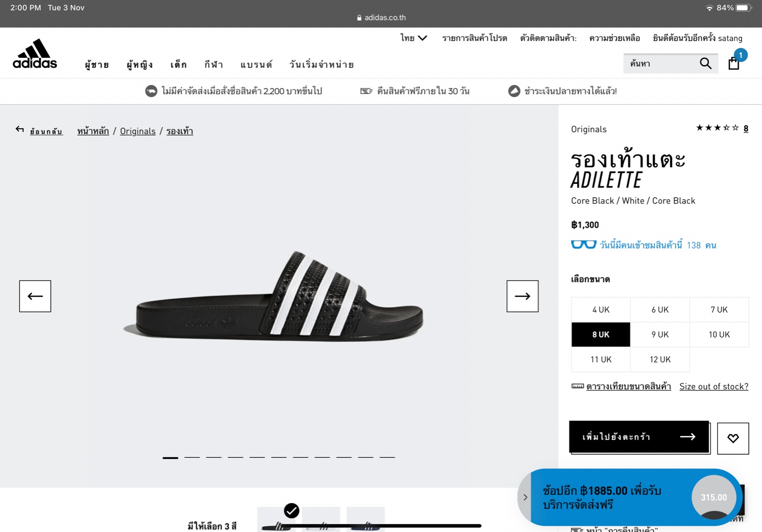Go to adidas logo homepage
762x532 pixels.
[x=35, y=54]
